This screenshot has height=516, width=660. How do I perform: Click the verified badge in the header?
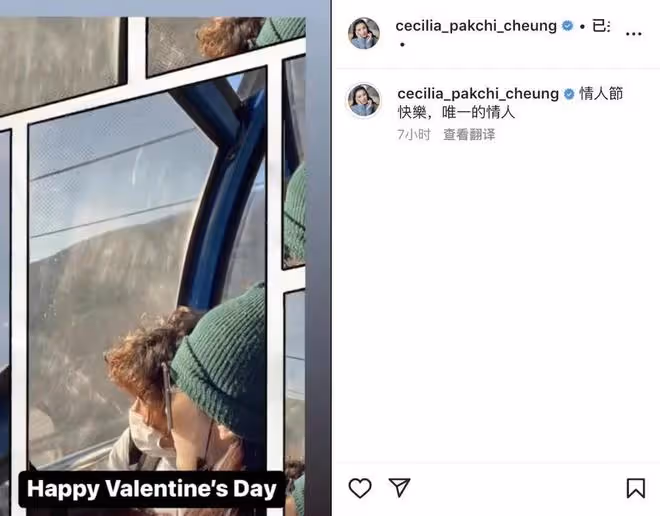point(567,26)
